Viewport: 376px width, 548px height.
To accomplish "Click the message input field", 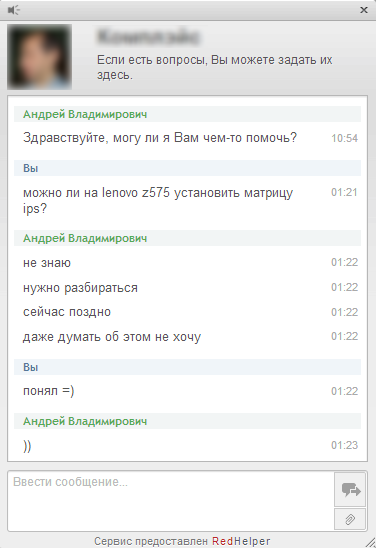I will click(171, 501).
